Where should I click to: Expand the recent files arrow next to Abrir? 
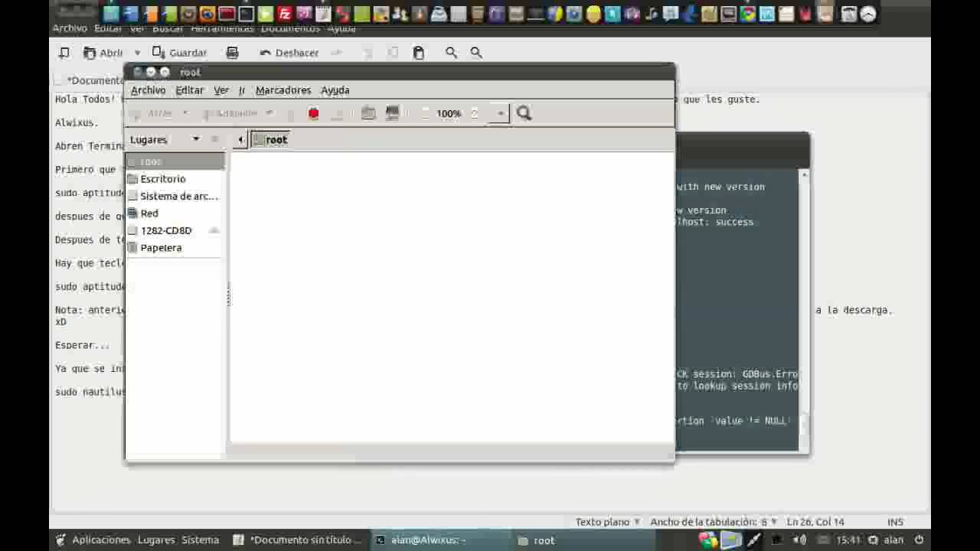click(137, 53)
